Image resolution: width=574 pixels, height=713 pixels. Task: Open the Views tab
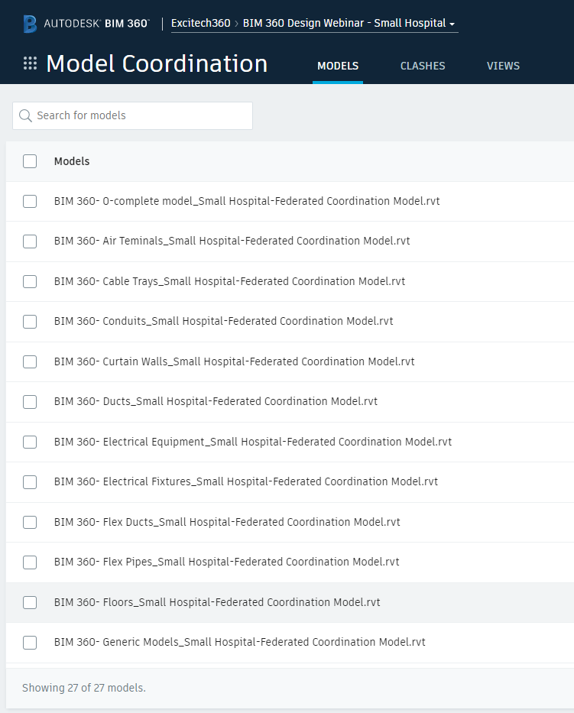coord(503,66)
